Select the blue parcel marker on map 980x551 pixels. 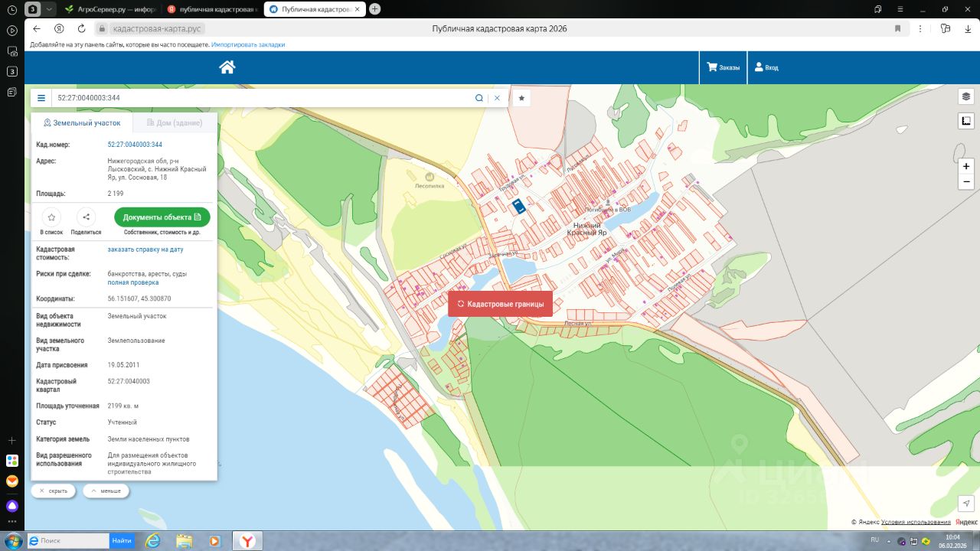tap(519, 206)
